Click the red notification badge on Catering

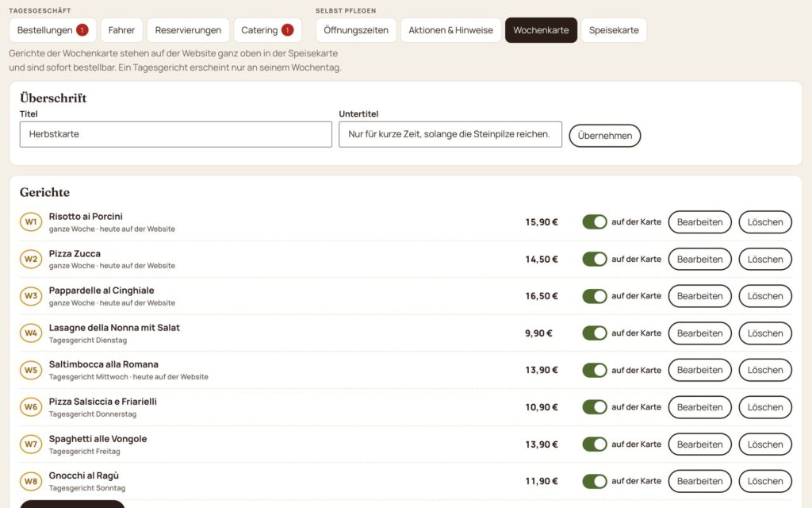(x=287, y=30)
